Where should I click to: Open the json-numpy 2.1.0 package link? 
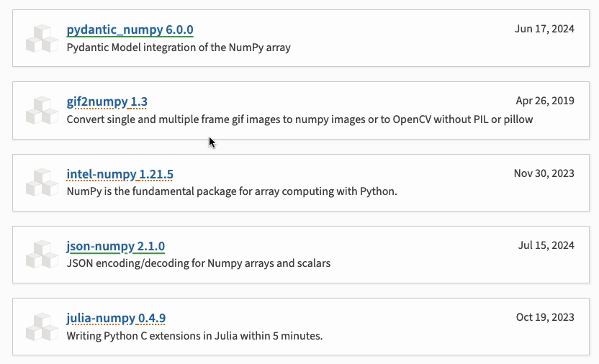[x=115, y=246]
